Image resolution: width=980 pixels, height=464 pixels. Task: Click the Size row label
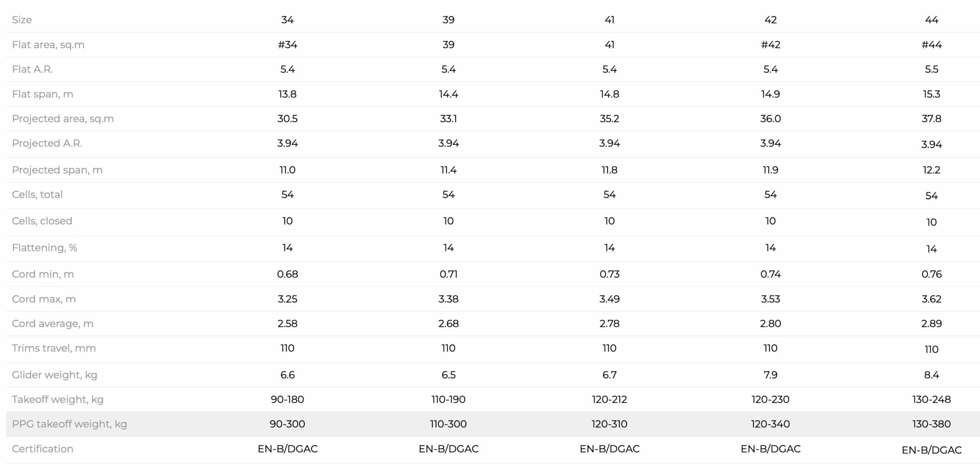pos(22,20)
